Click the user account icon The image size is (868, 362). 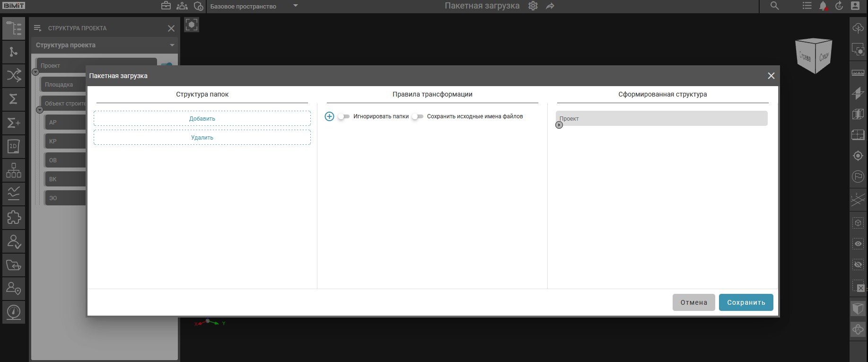click(855, 6)
